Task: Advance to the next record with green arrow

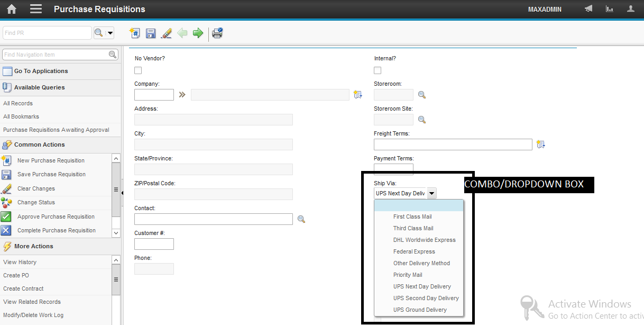Action: [x=198, y=33]
